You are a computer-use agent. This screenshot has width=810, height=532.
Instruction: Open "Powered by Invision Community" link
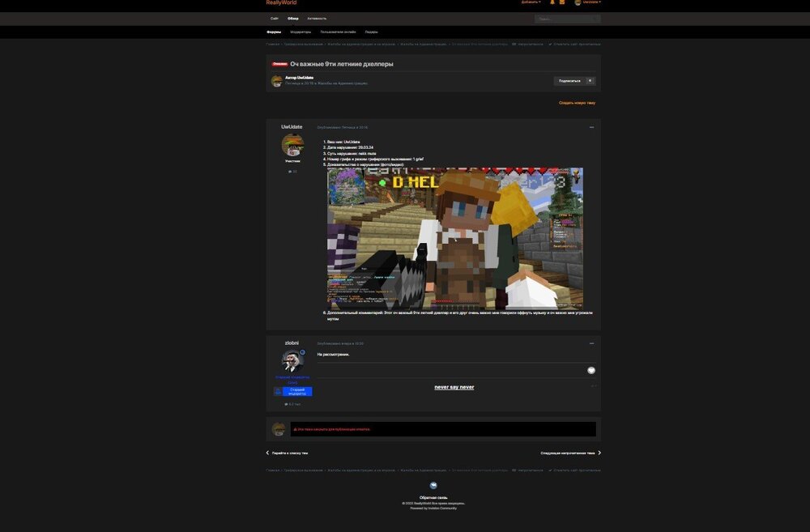[433, 509]
